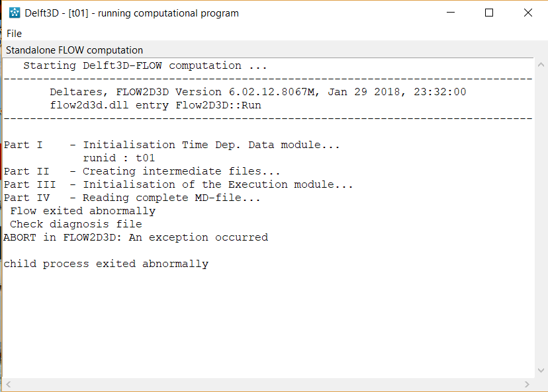548x392 pixels.
Task: Click the 'child process exited abnormally' line
Action: 107,264
